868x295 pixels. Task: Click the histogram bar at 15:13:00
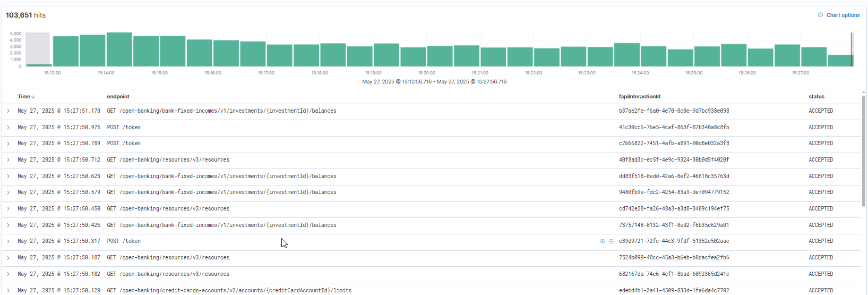(x=66, y=52)
